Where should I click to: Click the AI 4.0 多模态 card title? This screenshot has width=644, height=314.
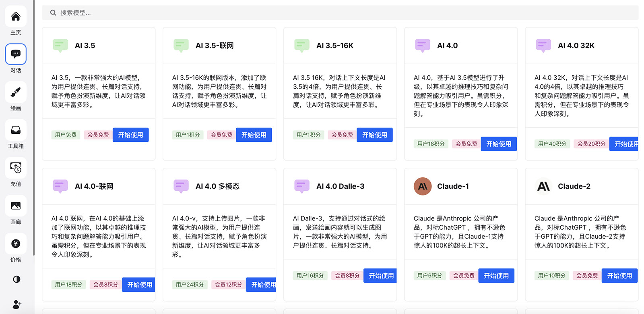(x=217, y=186)
